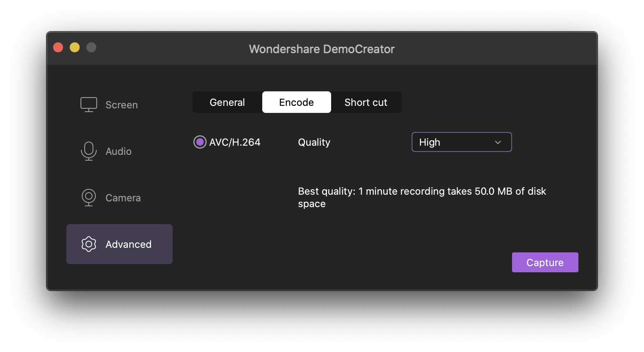
Task: Click the Wondershare DemoCreator window title
Action: tap(322, 49)
